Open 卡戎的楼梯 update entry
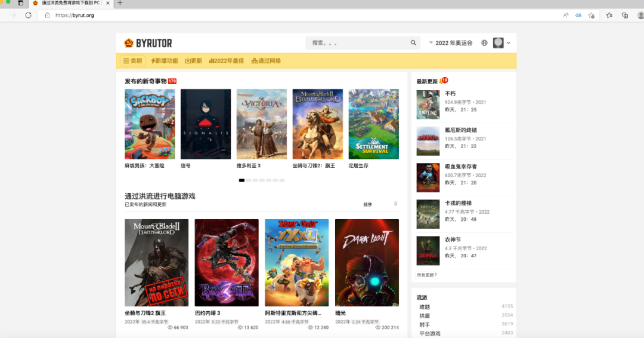644x338 pixels. (x=464, y=214)
